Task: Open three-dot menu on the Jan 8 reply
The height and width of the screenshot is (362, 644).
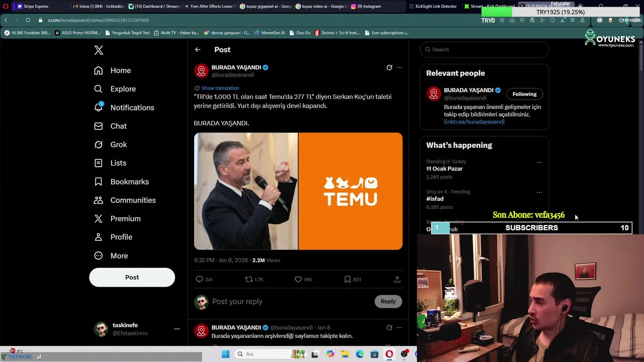Action: tap(399, 328)
